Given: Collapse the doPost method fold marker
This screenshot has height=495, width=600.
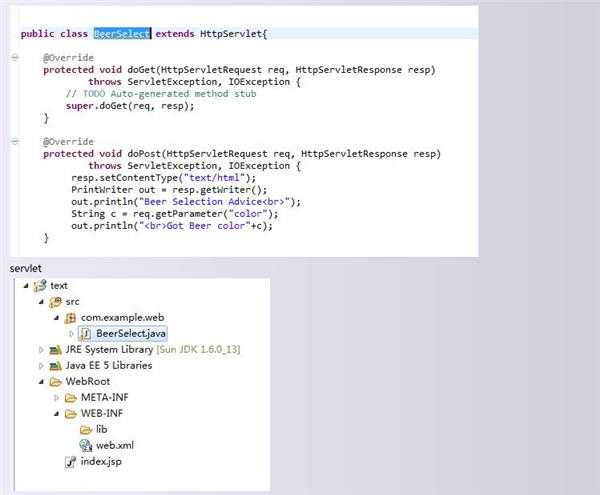Looking at the screenshot, I should point(15,142).
